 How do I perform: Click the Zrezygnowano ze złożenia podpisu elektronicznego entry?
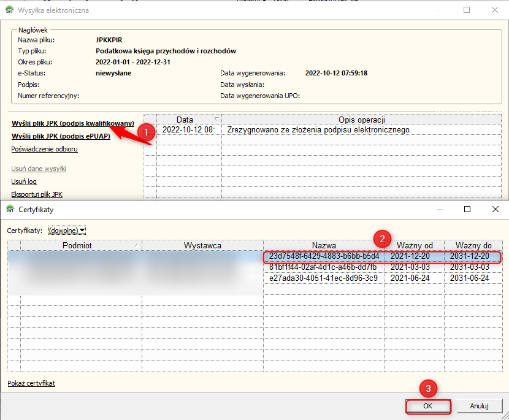point(320,130)
